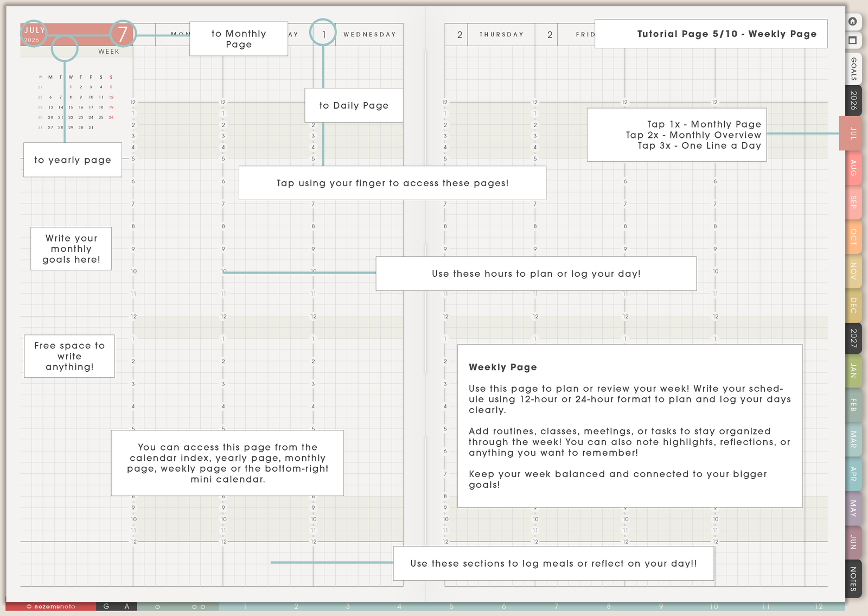Select red date 19 in mini calendar
868x616 pixels.
click(x=111, y=107)
